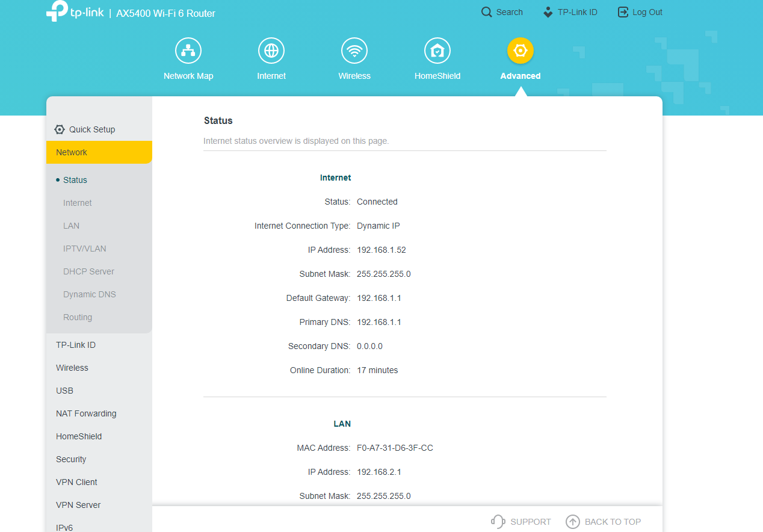Open the Dynamic DNS submenu item

pos(90,294)
